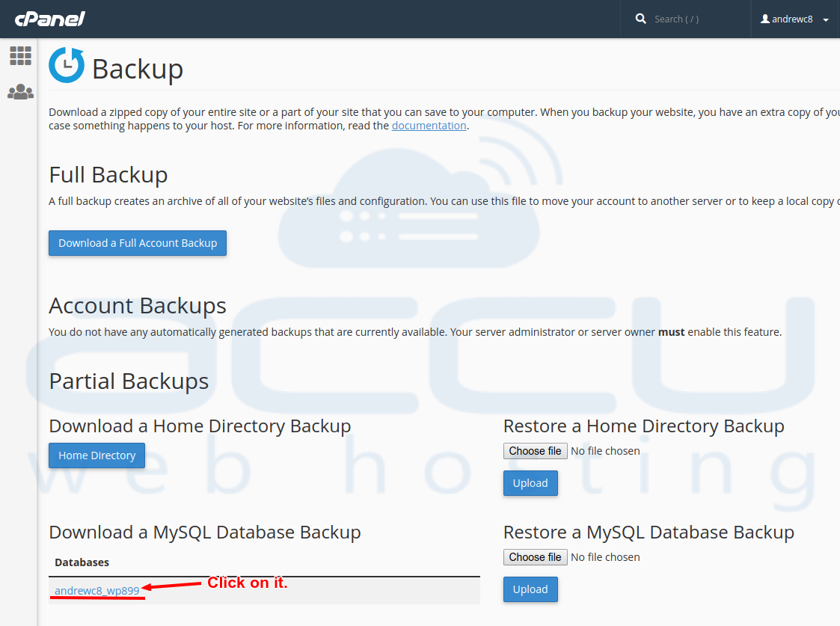Click the Full Backup heading
This screenshot has width=840, height=626.
108,174
